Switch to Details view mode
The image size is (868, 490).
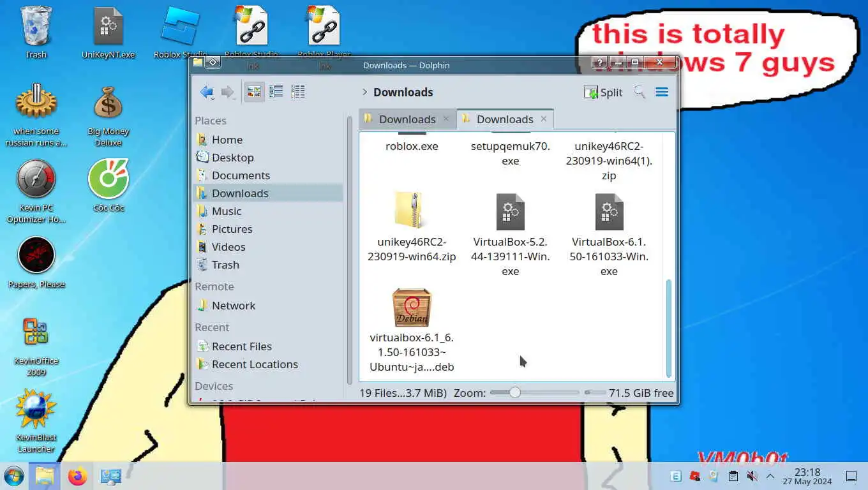(x=298, y=92)
